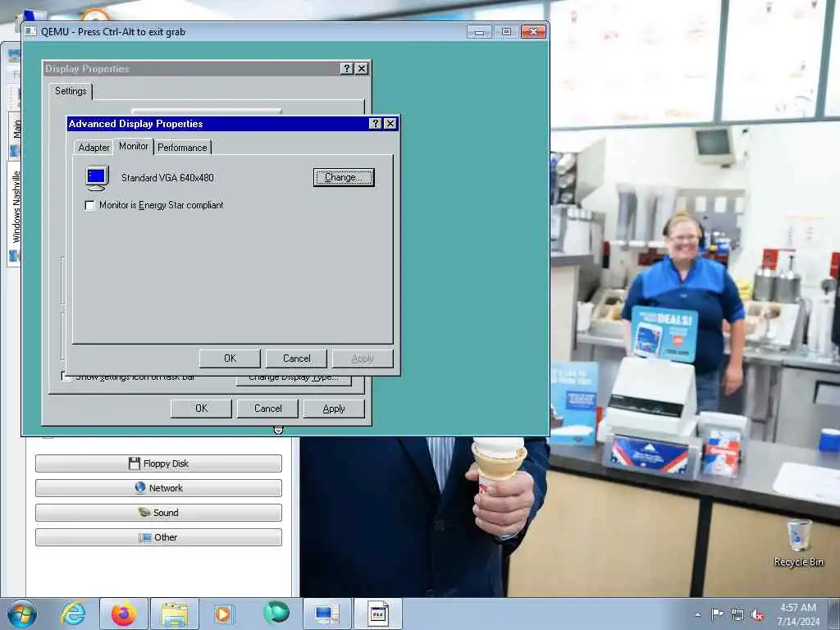This screenshot has width=840, height=630.
Task: Close the Advanced Display Properties dialog
Action: 390,124
